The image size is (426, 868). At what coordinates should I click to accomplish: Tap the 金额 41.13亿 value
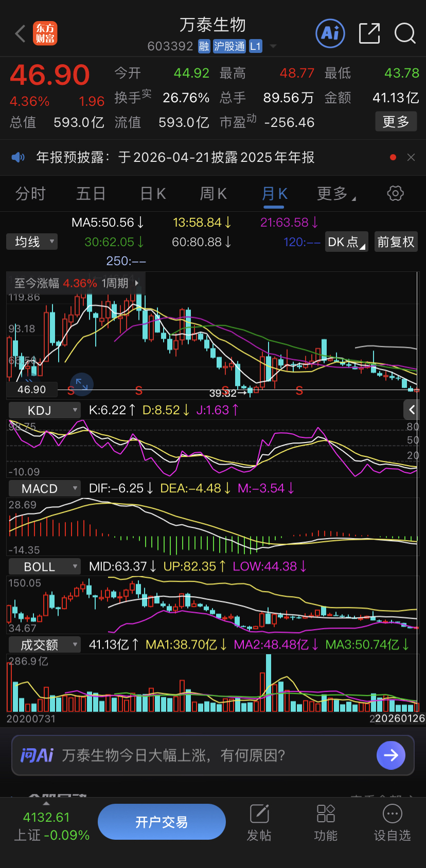coord(396,98)
